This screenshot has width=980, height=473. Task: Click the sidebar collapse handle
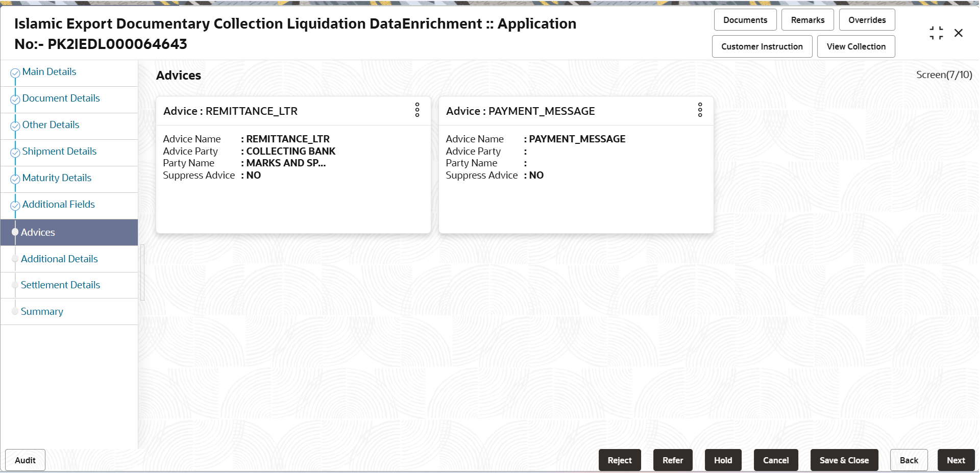point(142,272)
